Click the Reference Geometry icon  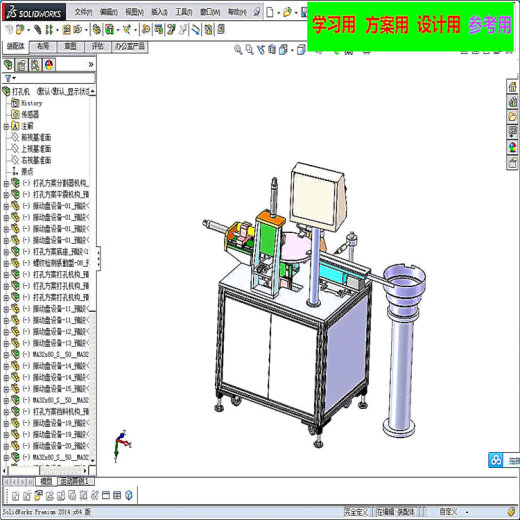(x=127, y=30)
